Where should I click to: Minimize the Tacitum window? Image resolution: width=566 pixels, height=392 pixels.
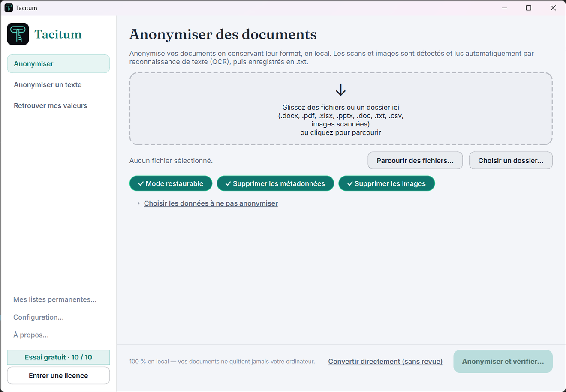[x=505, y=8]
